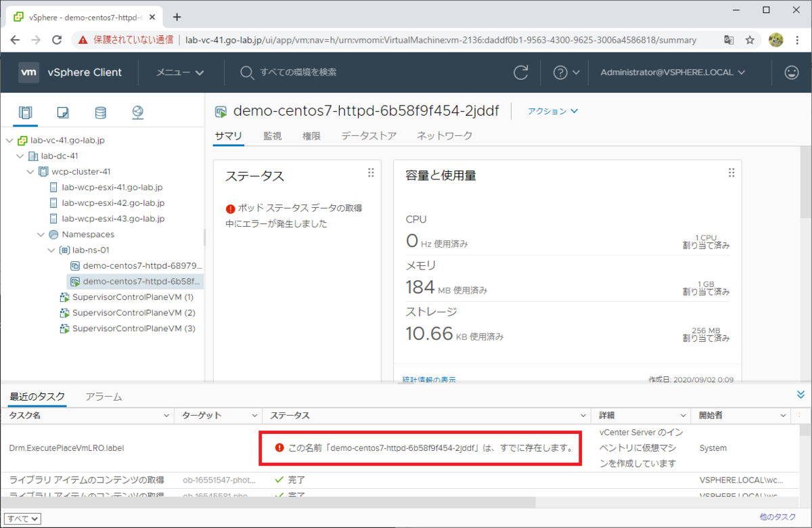Open Hosts and Clusters inventory view icon
The width and height of the screenshot is (812, 528).
pos(26,112)
